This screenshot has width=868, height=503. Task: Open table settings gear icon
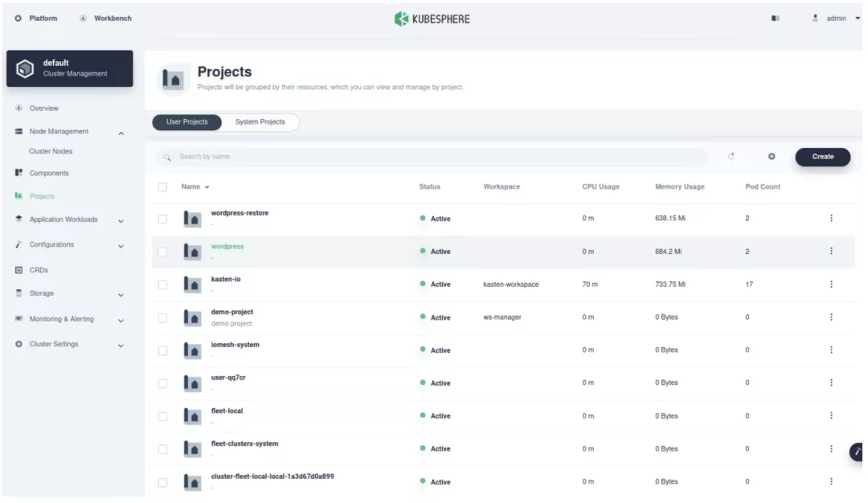coord(772,157)
